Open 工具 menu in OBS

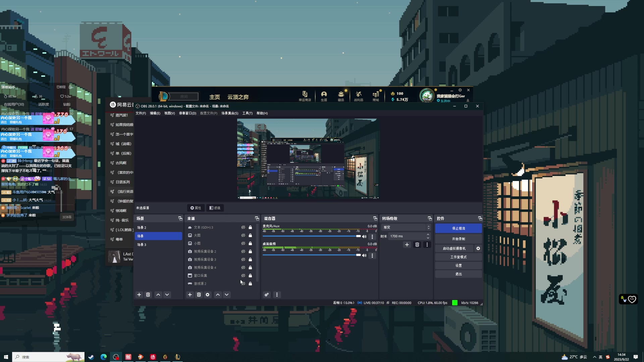(247, 113)
